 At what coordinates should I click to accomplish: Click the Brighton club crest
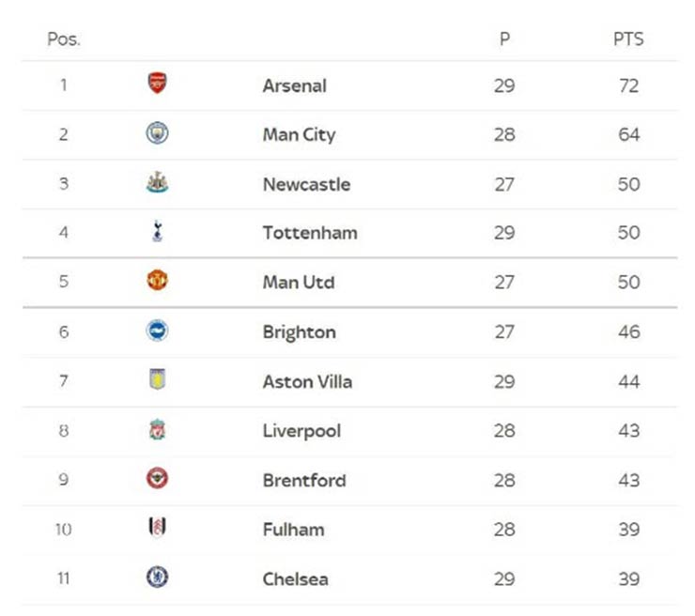pos(157,331)
